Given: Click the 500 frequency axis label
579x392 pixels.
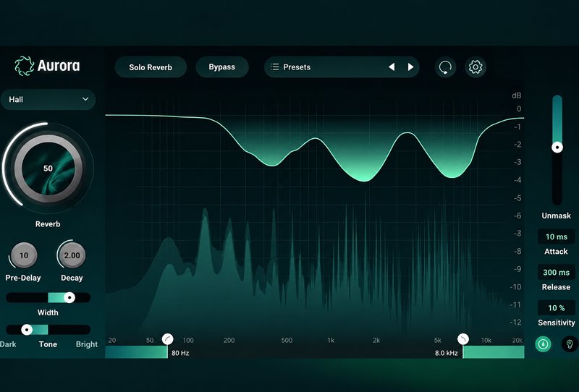Looking at the screenshot, I should point(287,341).
